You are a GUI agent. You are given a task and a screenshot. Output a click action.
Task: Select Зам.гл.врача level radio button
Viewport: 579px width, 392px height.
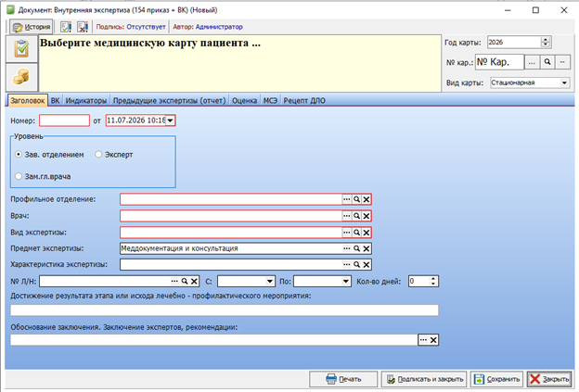[19, 176]
